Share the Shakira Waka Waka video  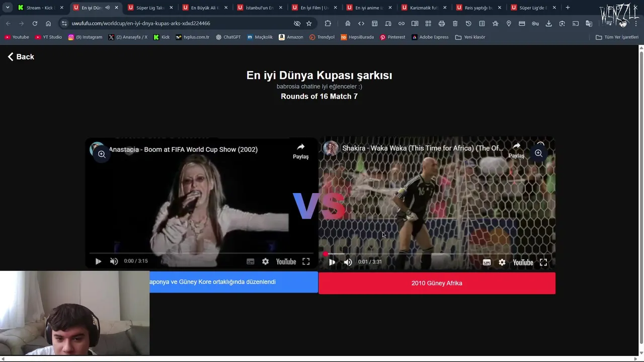pyautogui.click(x=516, y=150)
